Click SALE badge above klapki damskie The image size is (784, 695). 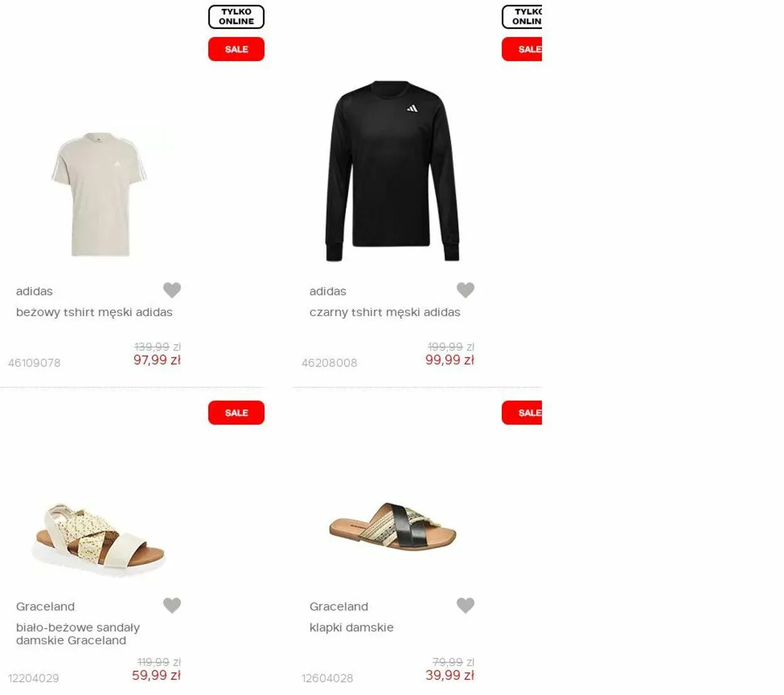click(522, 413)
